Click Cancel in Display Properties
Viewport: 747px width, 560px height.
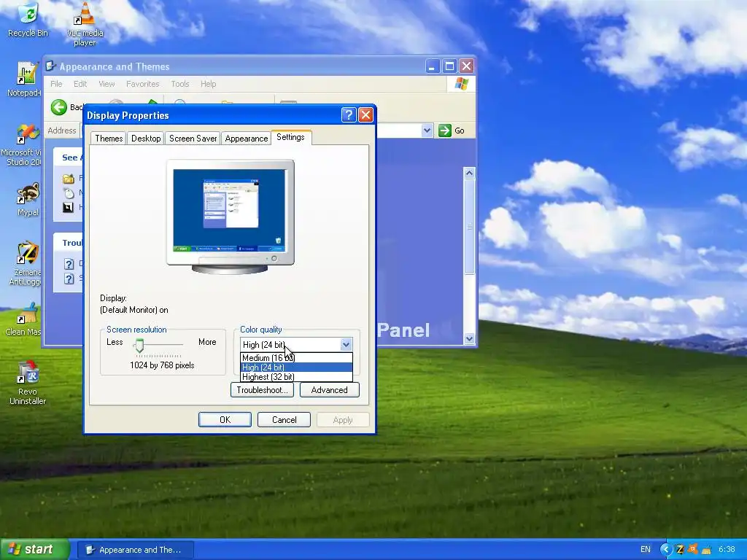coord(284,419)
